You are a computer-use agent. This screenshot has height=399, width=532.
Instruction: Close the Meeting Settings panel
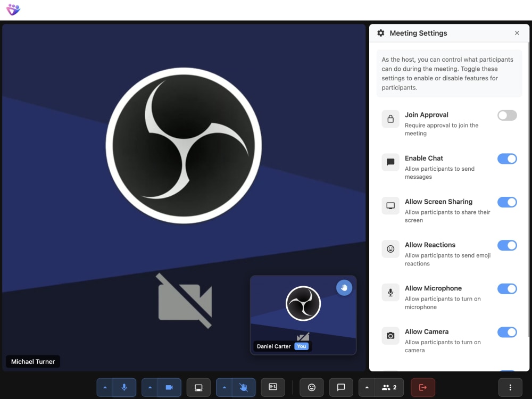[517, 33]
